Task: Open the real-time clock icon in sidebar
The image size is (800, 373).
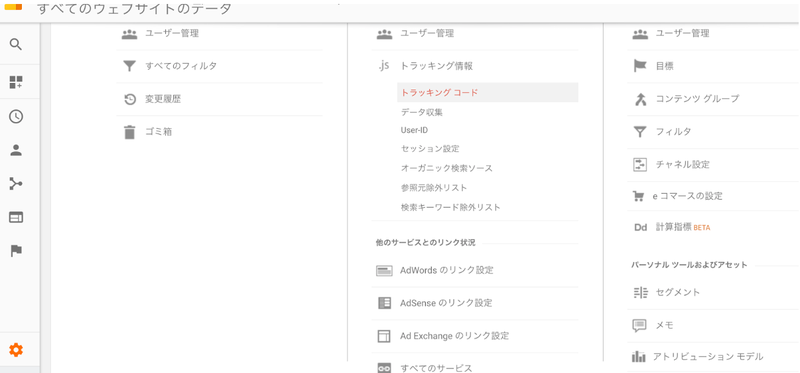Action: point(16,116)
